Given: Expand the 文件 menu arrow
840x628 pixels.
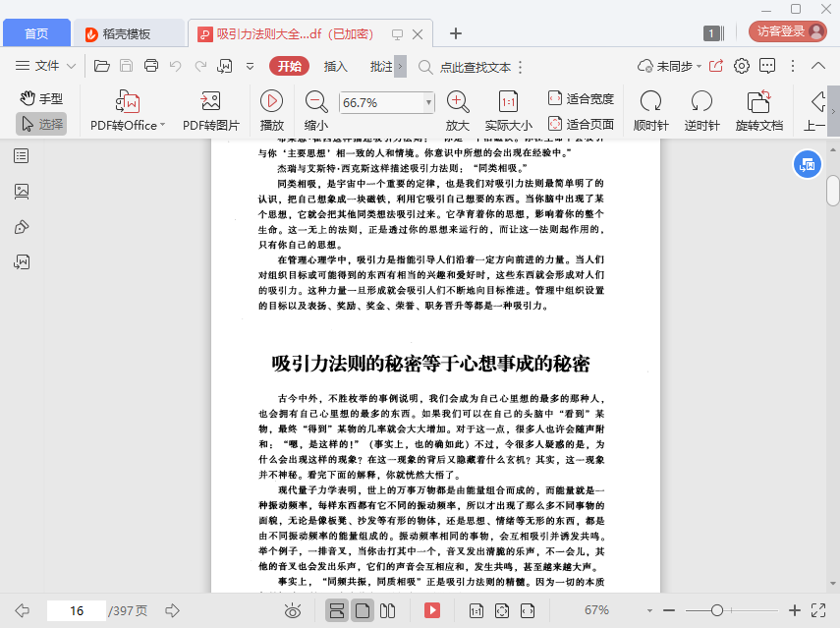Looking at the screenshot, I should 72,67.
